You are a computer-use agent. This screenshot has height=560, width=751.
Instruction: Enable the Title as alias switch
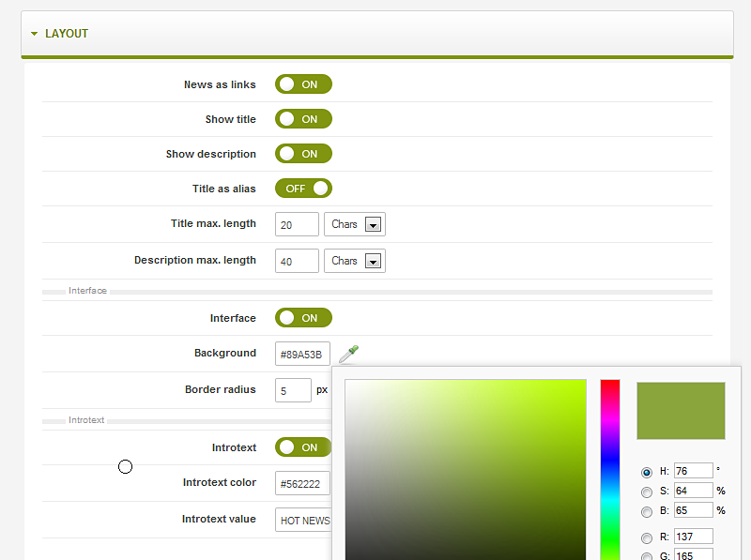303,189
